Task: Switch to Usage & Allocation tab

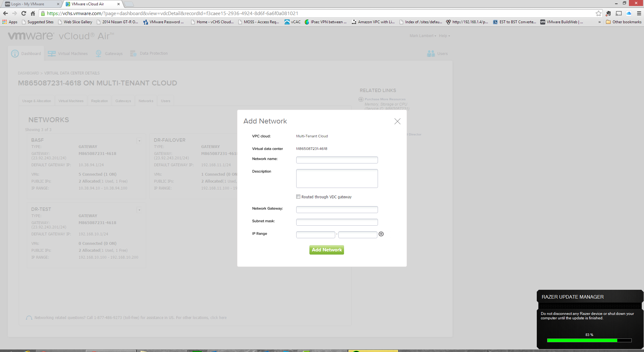Action: point(36,101)
